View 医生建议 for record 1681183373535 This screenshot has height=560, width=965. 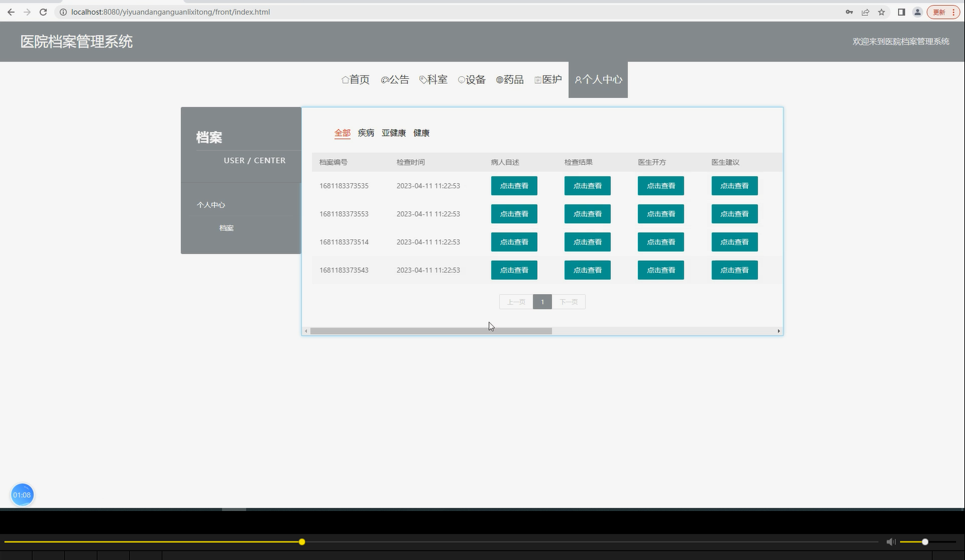point(735,186)
